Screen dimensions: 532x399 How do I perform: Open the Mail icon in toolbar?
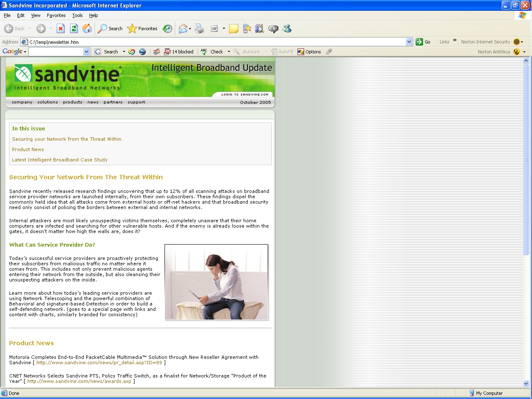click(183, 29)
